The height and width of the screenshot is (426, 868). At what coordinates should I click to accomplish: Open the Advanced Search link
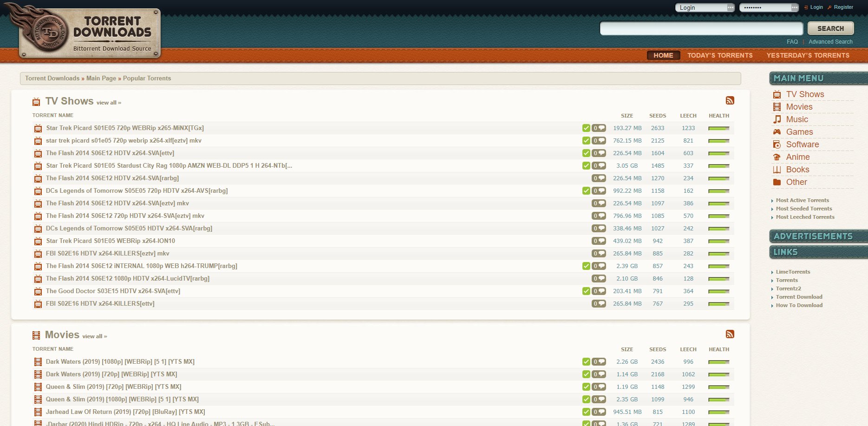830,42
